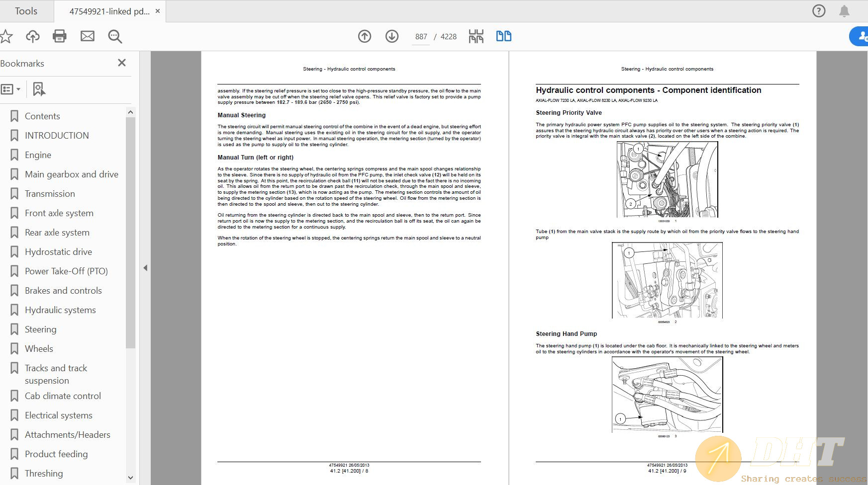Image resolution: width=868 pixels, height=485 pixels.
Task: Click the Manual Turn (left or right) heading
Action: (256, 158)
